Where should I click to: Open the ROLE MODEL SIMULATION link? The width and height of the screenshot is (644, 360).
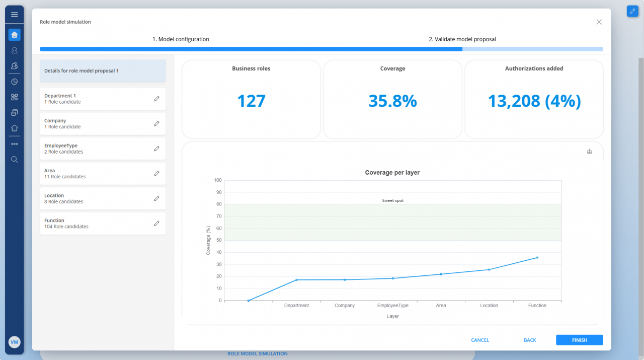(x=257, y=353)
